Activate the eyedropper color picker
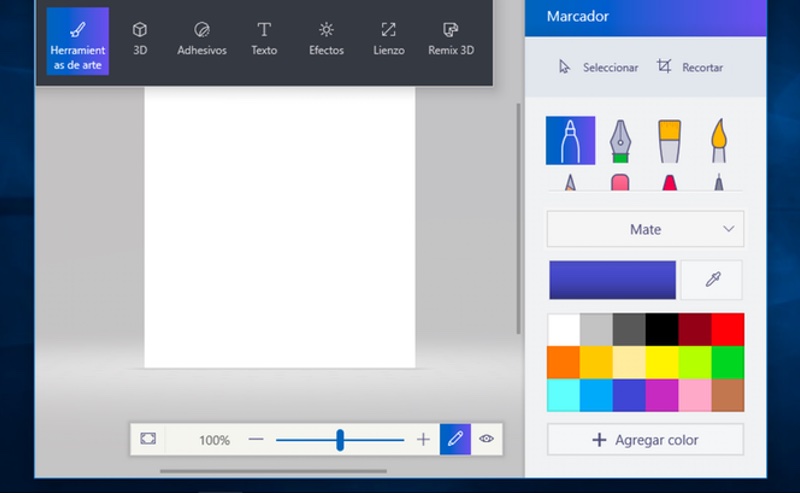 point(712,280)
